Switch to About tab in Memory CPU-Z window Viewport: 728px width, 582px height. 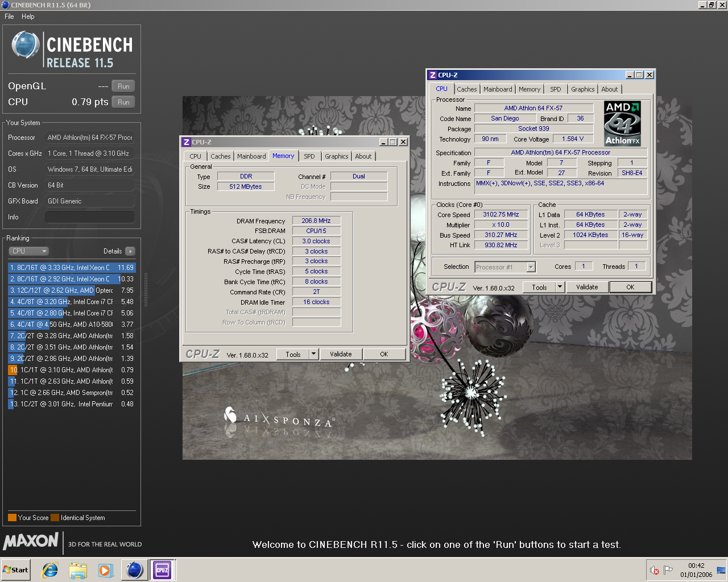tap(363, 156)
